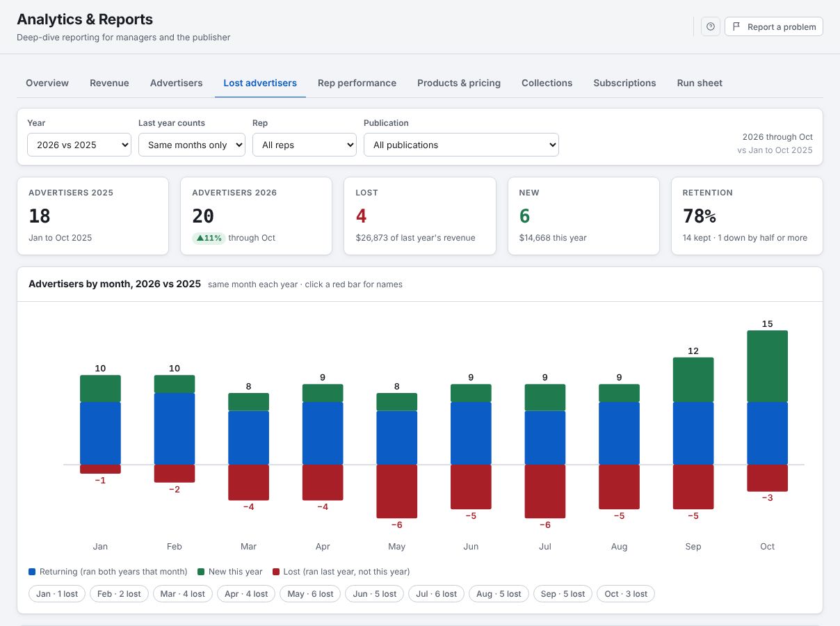Click the red Lost legend swatch

point(276,572)
